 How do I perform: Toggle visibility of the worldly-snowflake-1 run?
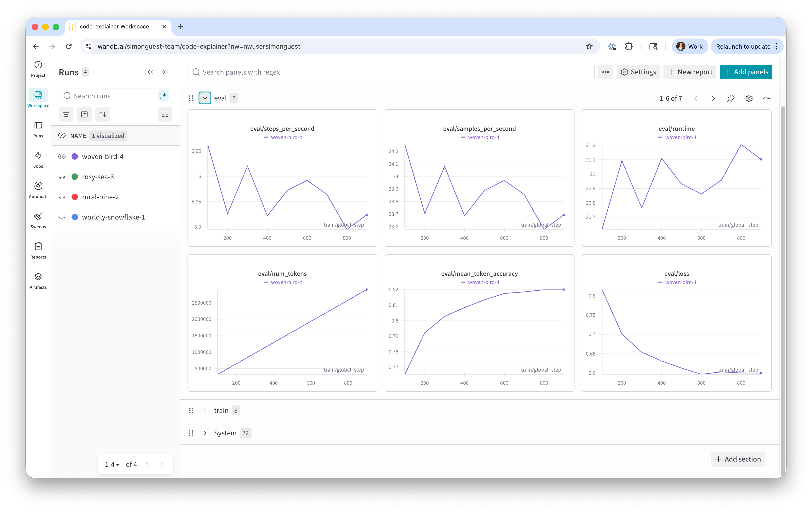(62, 217)
